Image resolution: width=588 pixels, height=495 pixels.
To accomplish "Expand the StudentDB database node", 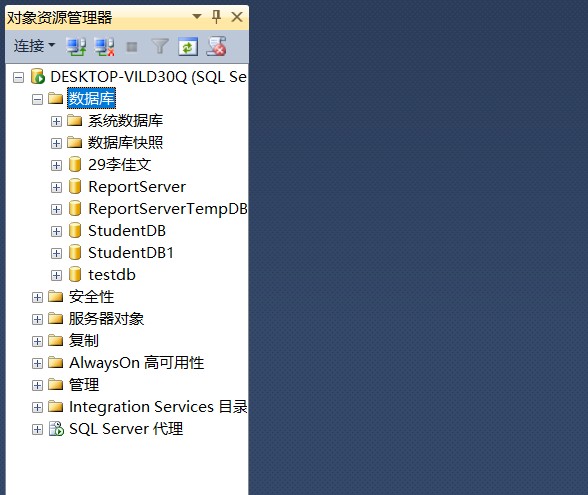I will pyautogui.click(x=56, y=231).
